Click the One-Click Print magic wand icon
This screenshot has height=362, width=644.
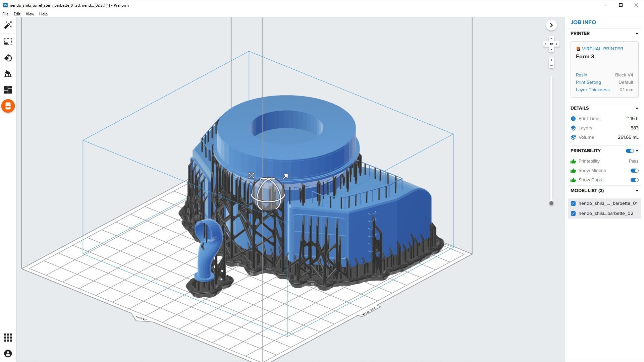tap(8, 25)
